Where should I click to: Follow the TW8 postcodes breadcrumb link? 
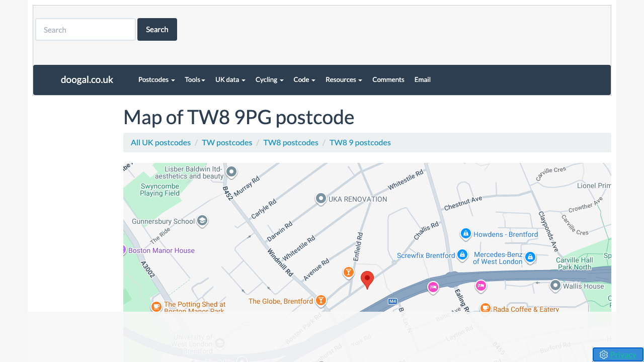290,142
